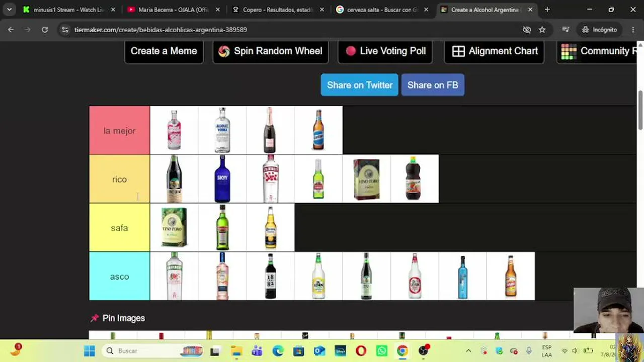Click the tiermaker.com address bar
Viewport: 644px width, 362px height.
pos(292,30)
